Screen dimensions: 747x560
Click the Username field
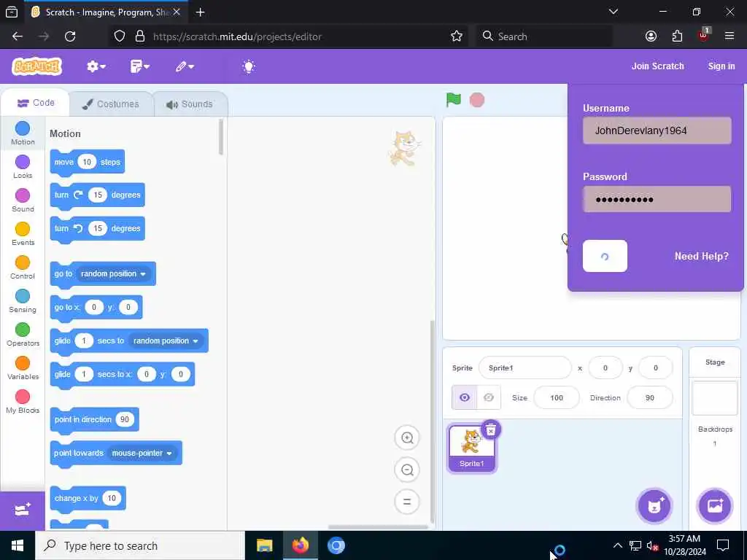tap(657, 131)
